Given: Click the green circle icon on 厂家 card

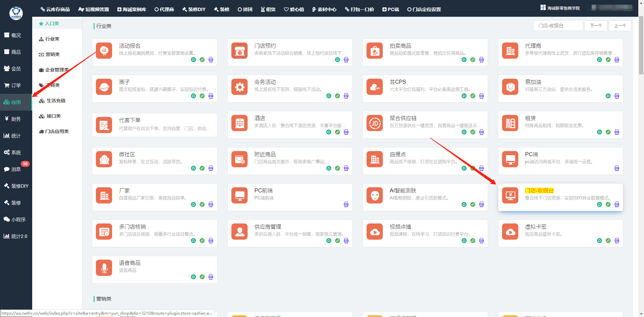Looking at the screenshot, I should coord(194,204).
